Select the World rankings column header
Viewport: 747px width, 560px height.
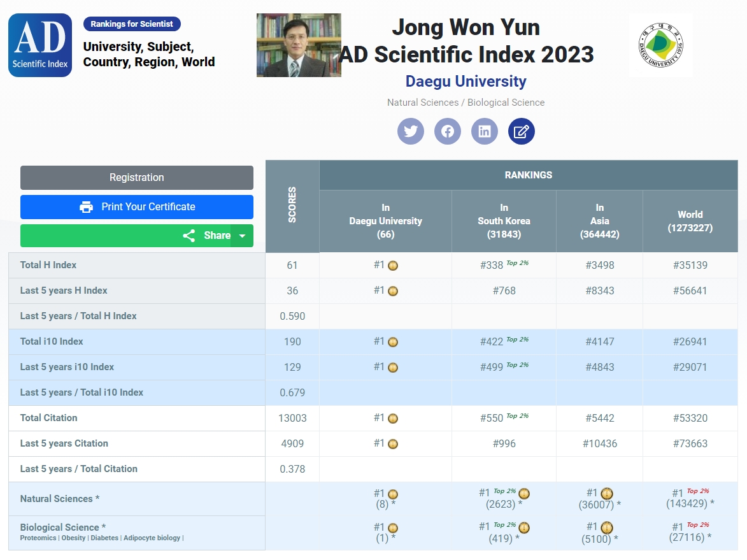690,221
